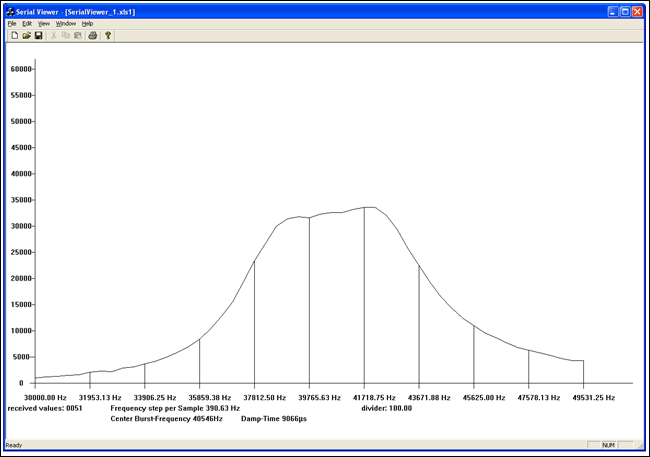Screen dimensions: 650x457
Task: Click the New document toolbar icon
Action: pos(14,35)
